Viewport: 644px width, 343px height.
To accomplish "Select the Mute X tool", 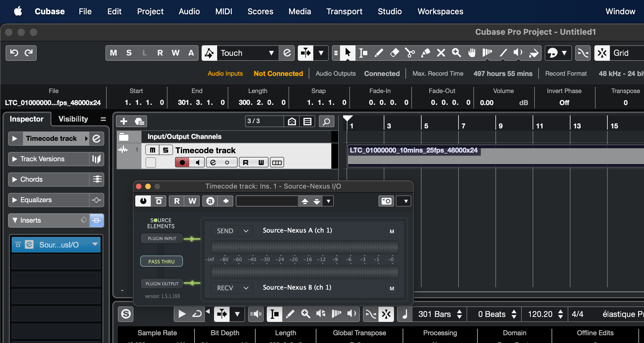I will 441,53.
